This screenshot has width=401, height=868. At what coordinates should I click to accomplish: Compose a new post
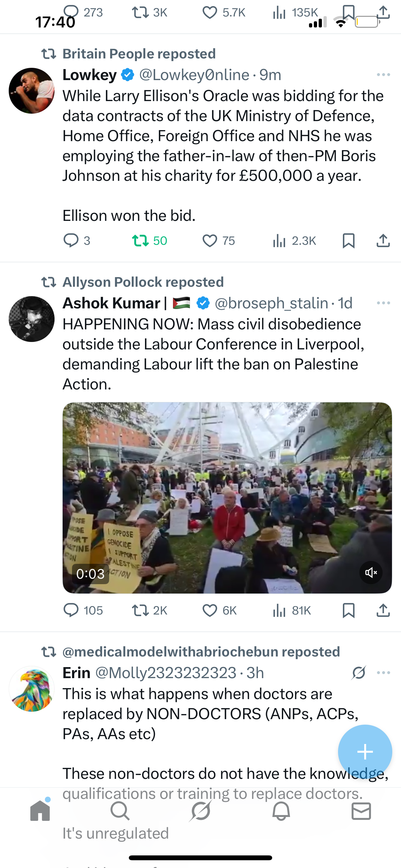coord(365,752)
